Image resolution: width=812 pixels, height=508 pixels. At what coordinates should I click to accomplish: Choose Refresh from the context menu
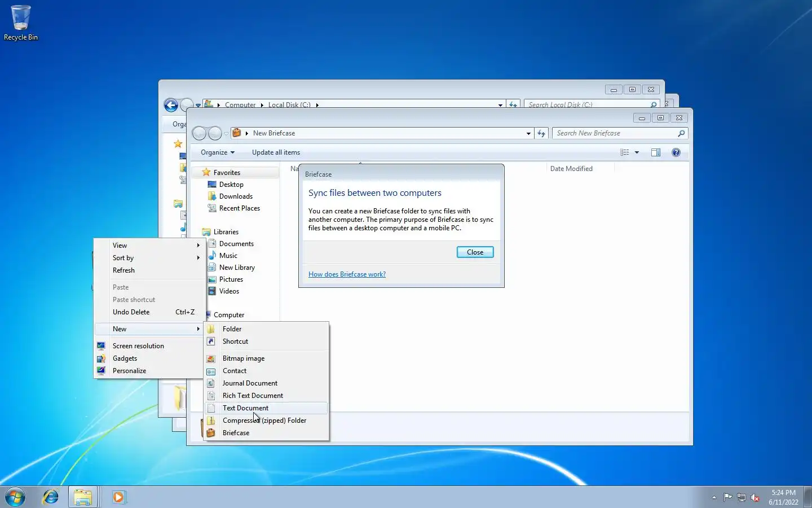149,270
